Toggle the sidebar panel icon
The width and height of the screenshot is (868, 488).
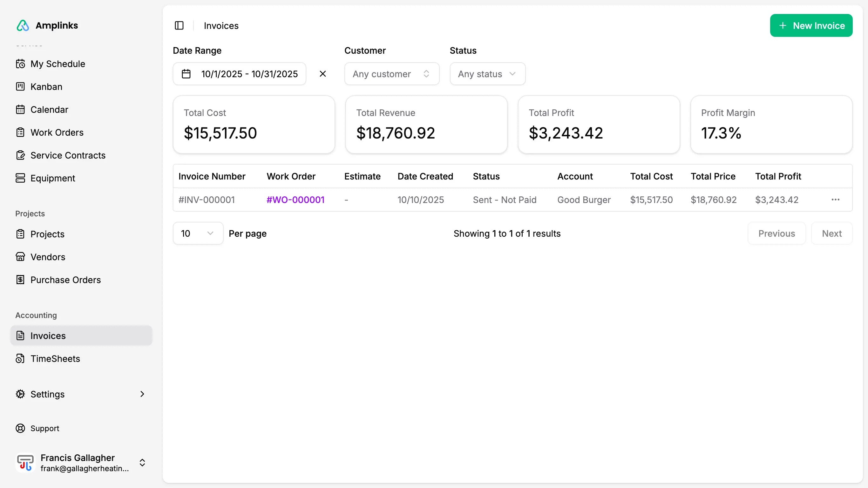(179, 26)
